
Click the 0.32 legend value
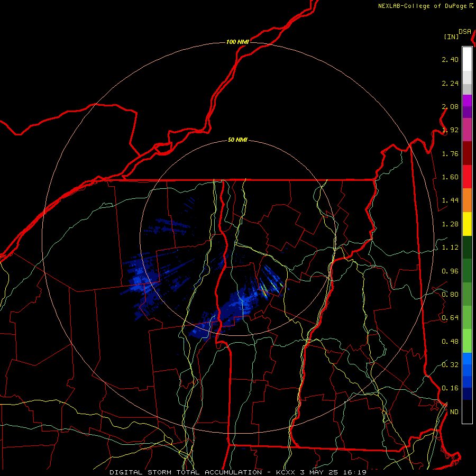[x=450, y=365]
